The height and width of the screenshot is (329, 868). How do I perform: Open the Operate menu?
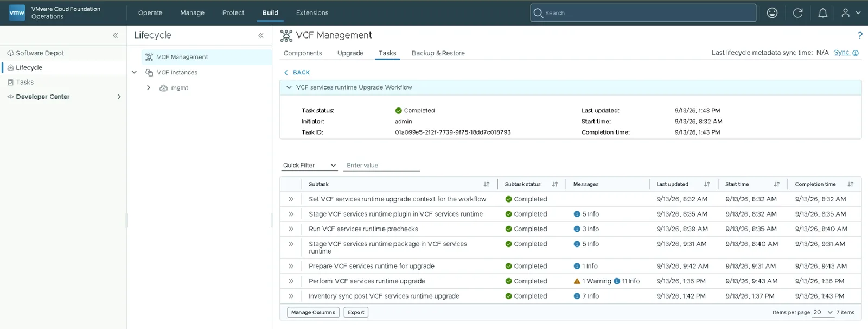(150, 13)
